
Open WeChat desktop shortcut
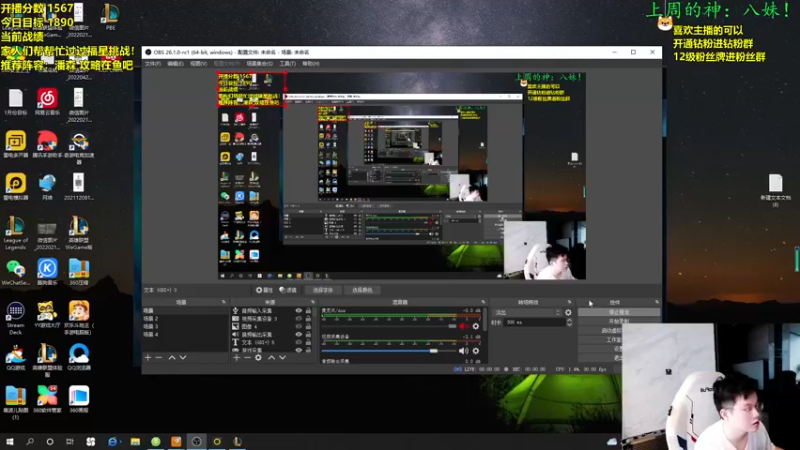coord(15,272)
